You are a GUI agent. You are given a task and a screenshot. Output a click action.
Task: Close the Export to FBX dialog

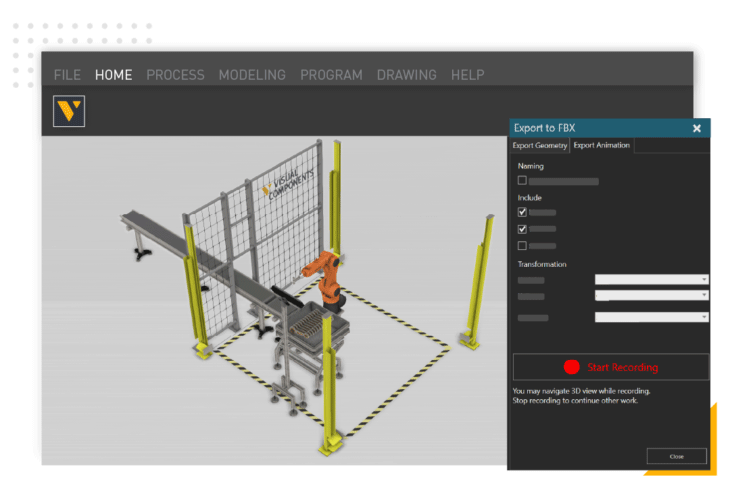697,128
